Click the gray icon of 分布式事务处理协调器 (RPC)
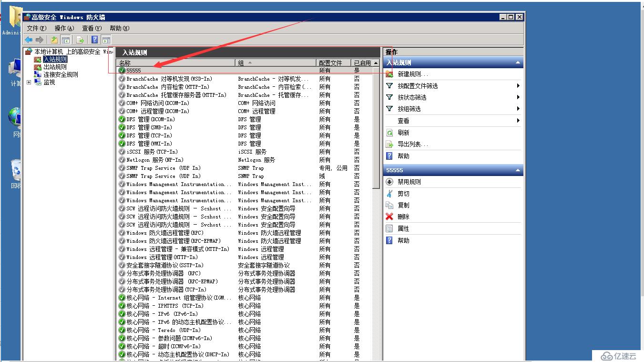The image size is (644, 362). [x=122, y=273]
